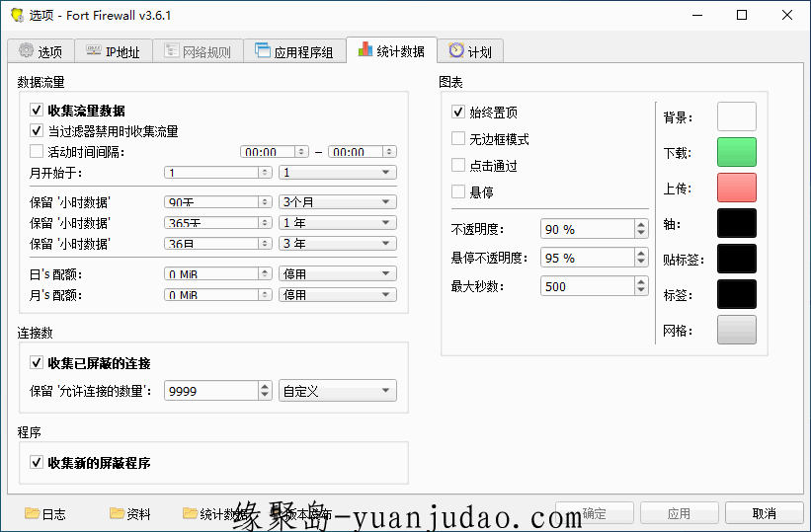Pick the 标签 black color swatch
The image size is (811, 532).
737,294
